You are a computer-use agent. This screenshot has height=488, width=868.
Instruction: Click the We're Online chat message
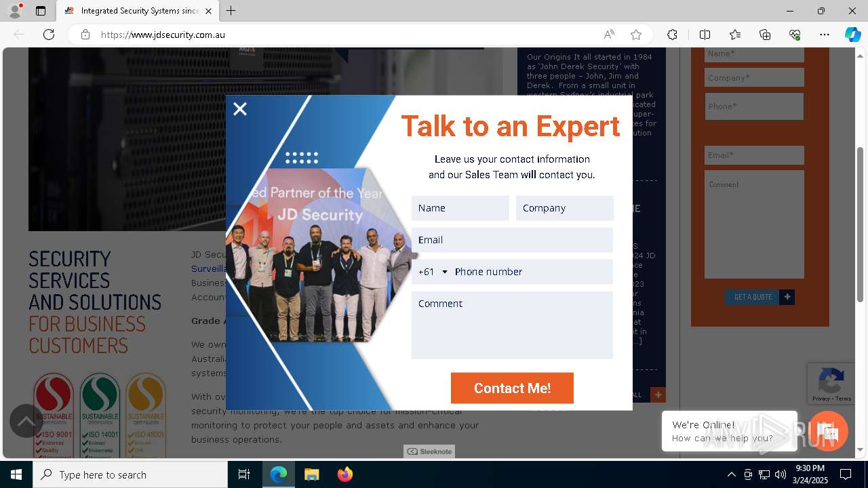(x=730, y=431)
